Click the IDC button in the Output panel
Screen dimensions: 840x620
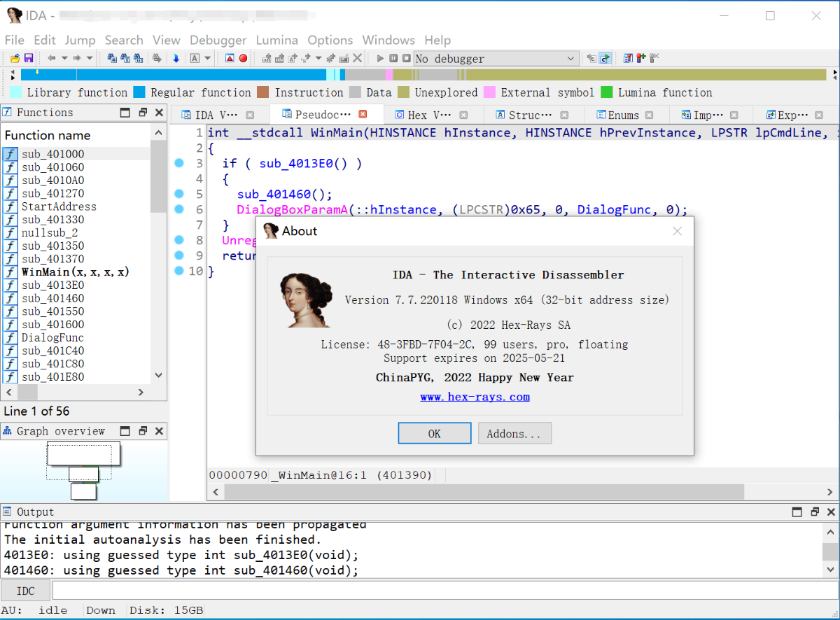(x=26, y=591)
